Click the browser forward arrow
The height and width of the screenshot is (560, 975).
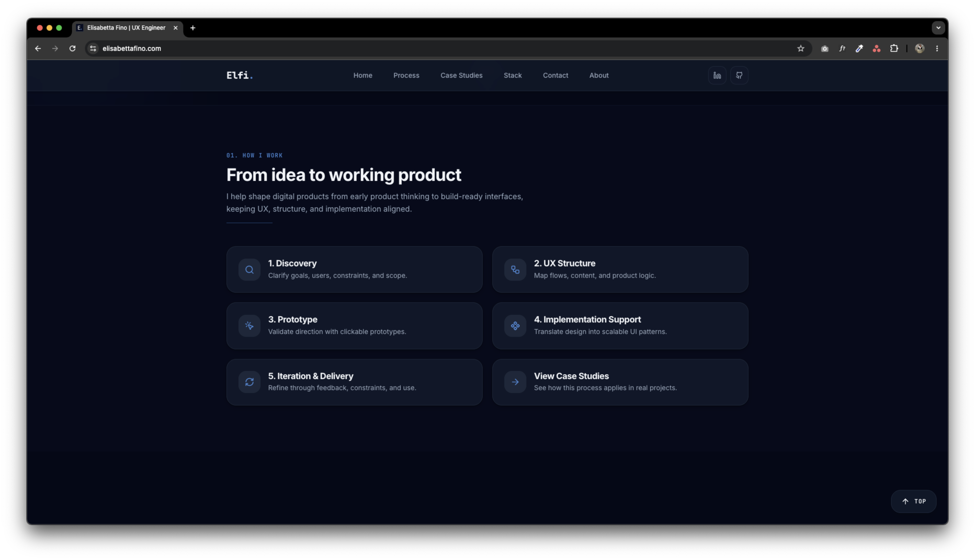coord(55,48)
